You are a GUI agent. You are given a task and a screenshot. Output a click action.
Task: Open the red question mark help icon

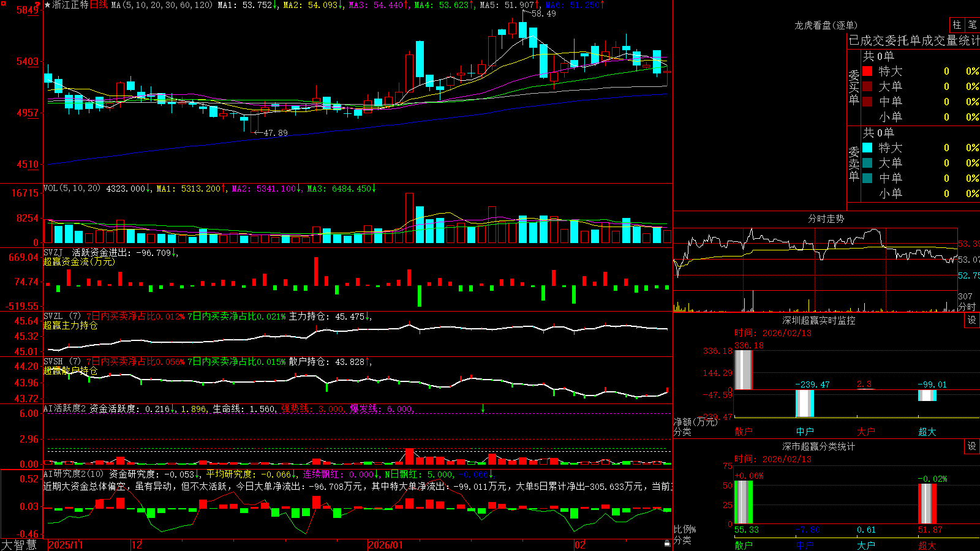38,4
